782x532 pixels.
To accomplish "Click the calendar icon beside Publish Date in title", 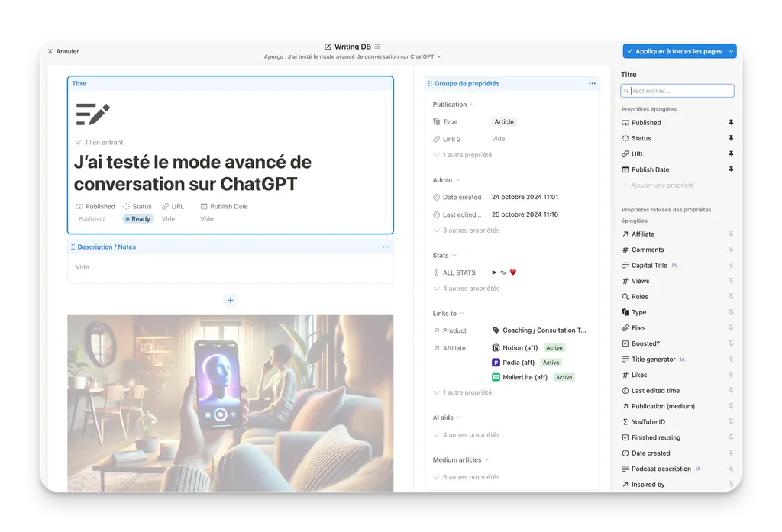I will coord(204,206).
